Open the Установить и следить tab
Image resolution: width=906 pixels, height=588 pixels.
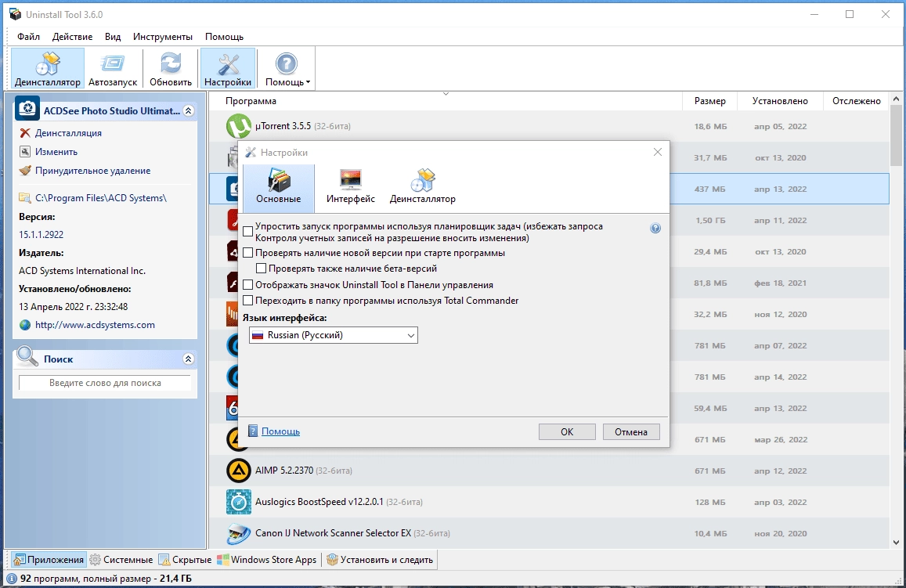click(380, 560)
